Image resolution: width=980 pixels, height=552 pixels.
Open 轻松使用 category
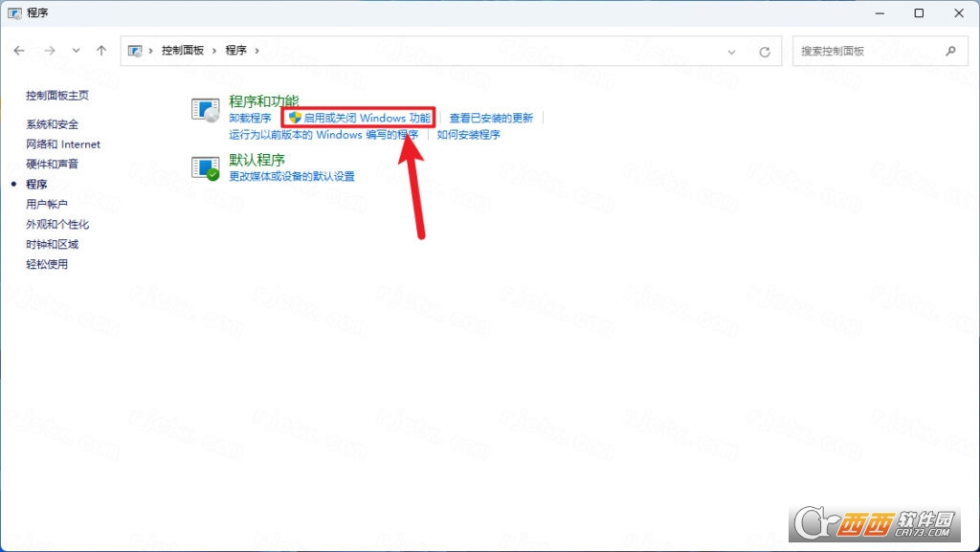[47, 264]
